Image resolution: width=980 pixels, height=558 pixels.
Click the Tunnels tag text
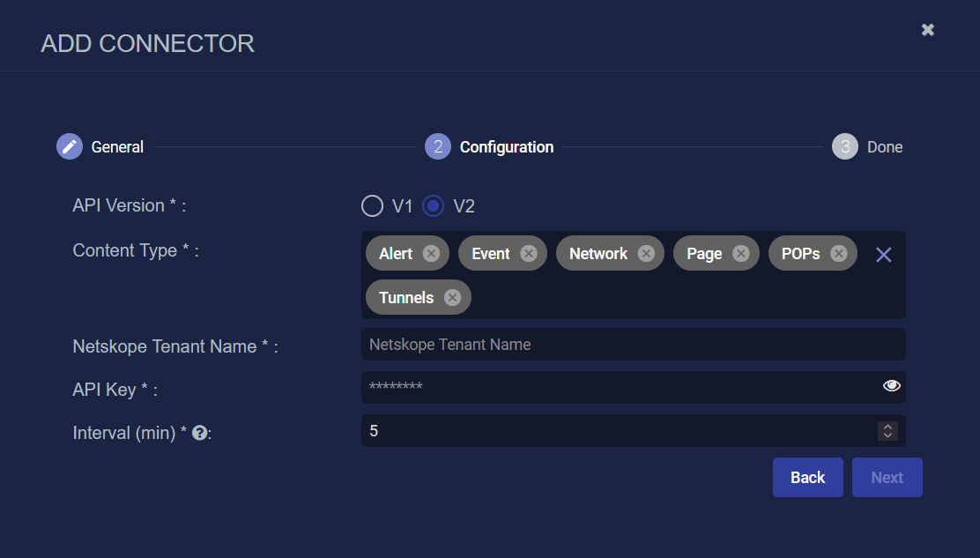406,297
